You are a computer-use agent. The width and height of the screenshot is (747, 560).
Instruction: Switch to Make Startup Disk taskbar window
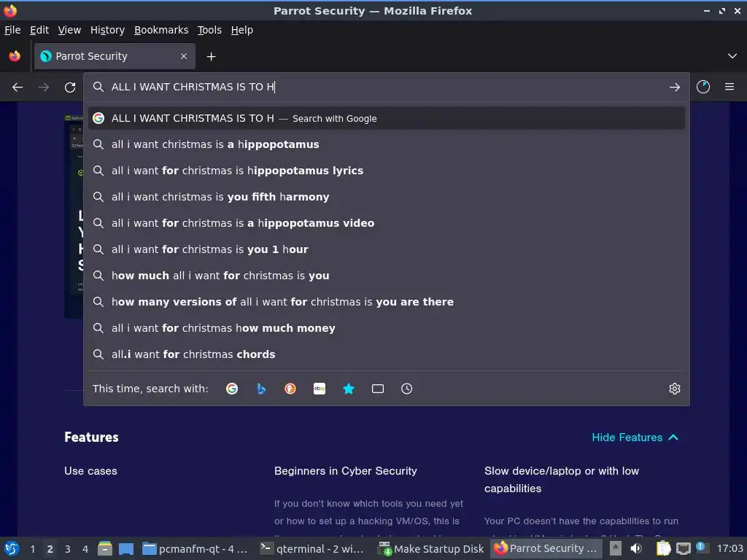430,548
